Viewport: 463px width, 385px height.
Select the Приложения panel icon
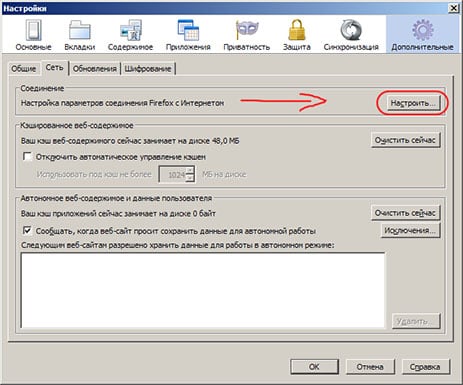click(188, 30)
